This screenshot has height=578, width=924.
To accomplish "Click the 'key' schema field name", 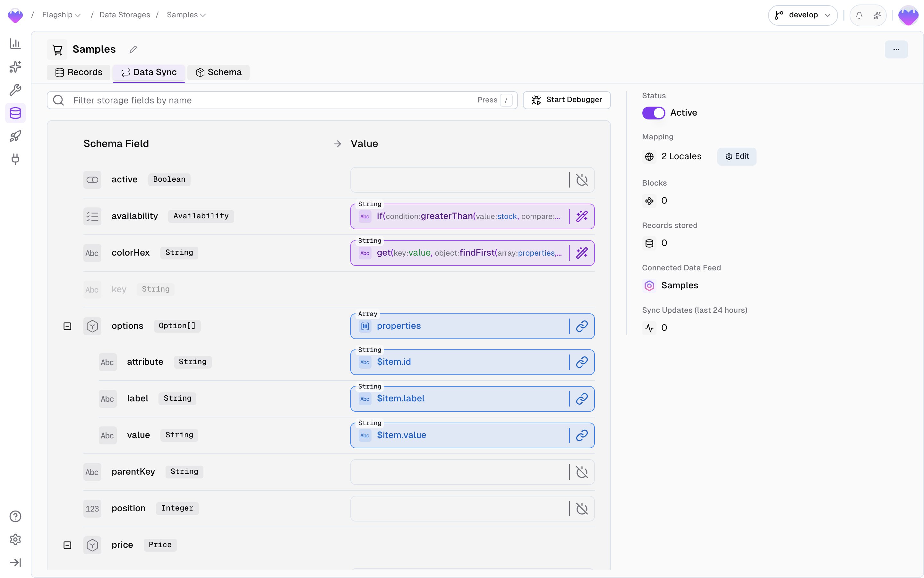I will coord(119,289).
